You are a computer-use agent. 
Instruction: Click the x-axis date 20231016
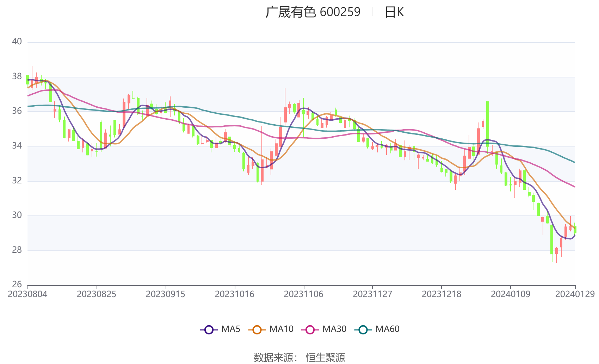pos(235,294)
